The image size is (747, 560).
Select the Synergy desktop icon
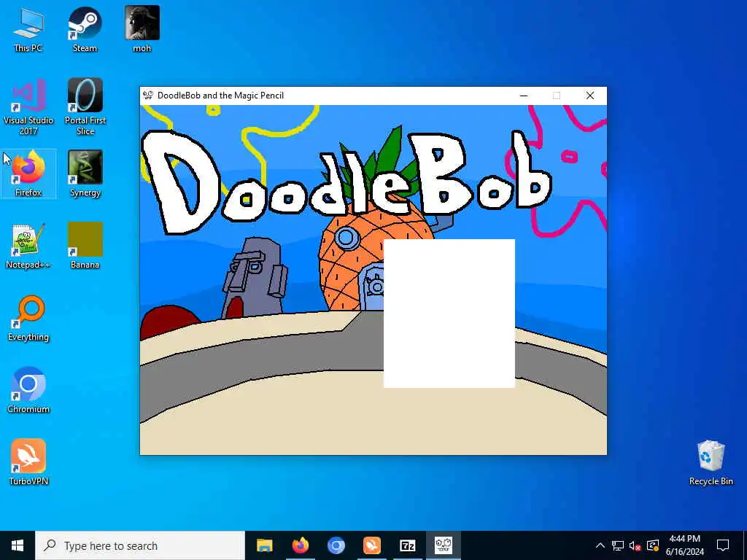85,174
